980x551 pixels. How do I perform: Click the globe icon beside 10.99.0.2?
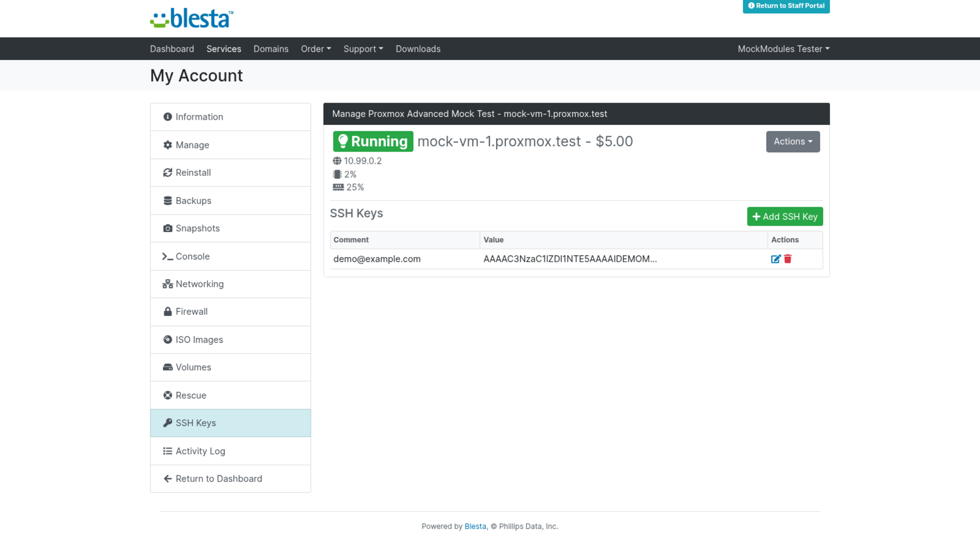click(x=337, y=161)
